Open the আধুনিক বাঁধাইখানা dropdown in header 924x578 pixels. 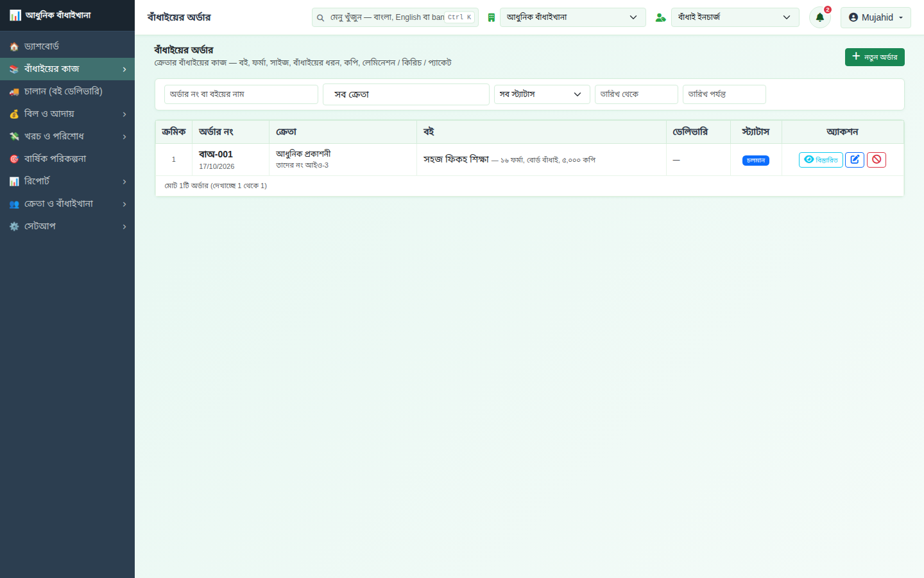[x=572, y=17]
